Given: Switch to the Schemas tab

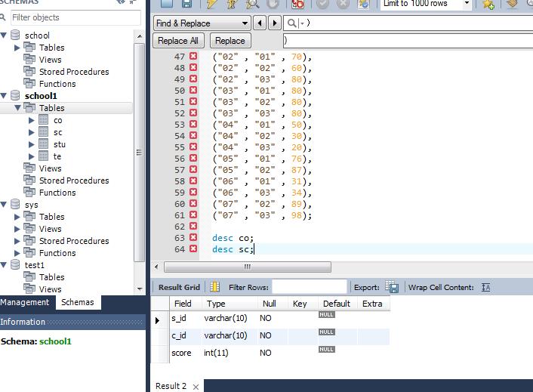Looking at the screenshot, I should pos(78,302).
